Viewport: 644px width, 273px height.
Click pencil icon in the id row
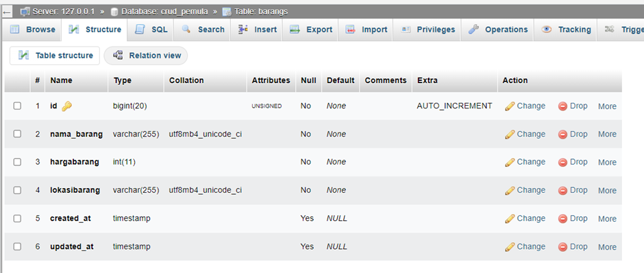(510, 106)
